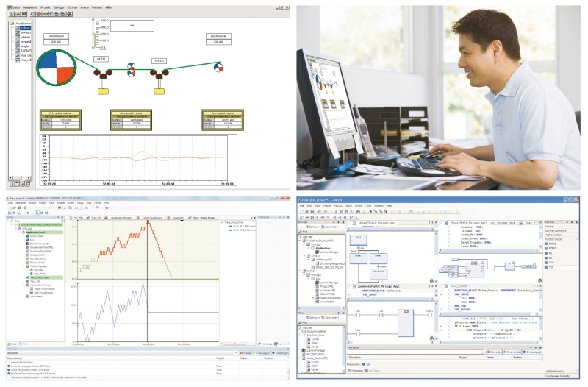Collapse the Device node in the Trace project tree
The image size is (588, 387).
pyautogui.click(x=12, y=225)
